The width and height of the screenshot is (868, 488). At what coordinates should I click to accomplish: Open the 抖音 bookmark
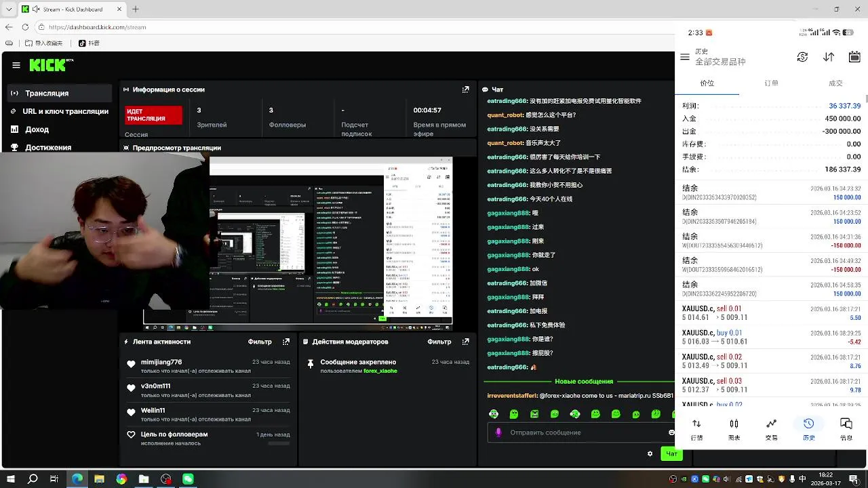point(89,43)
